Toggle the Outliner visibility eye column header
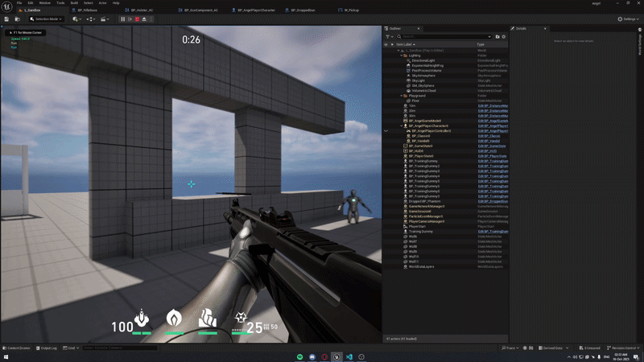Viewport: 644px width, 362px height. coord(386,44)
